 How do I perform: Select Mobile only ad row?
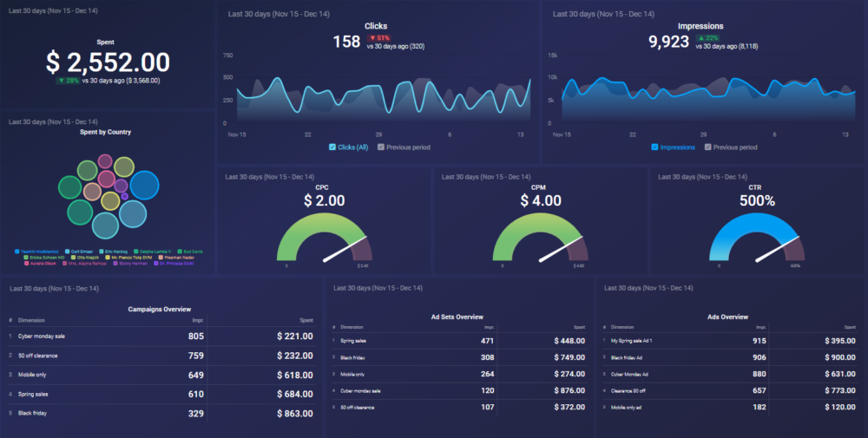point(730,407)
